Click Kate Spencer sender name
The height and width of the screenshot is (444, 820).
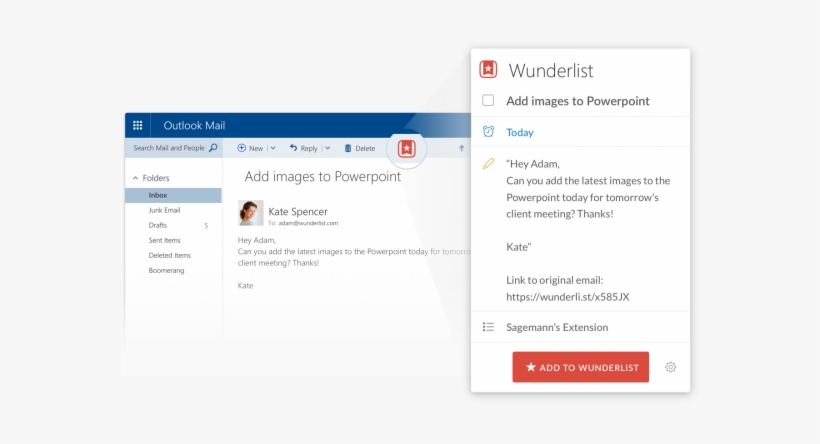tap(298, 212)
